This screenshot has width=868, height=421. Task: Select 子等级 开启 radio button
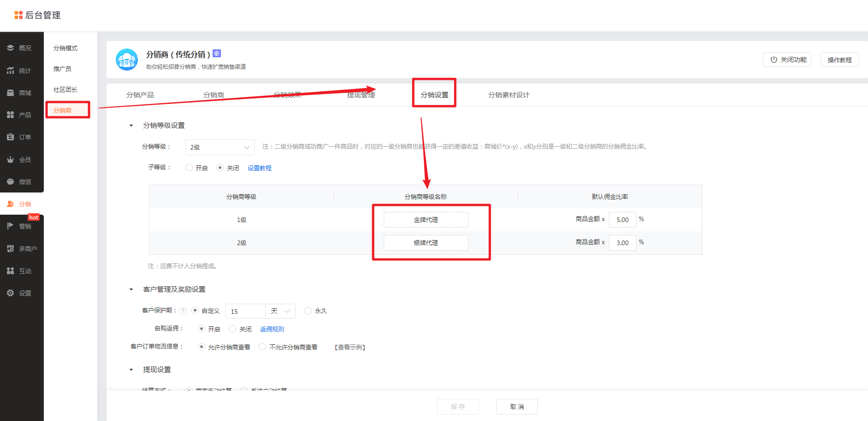tap(189, 168)
